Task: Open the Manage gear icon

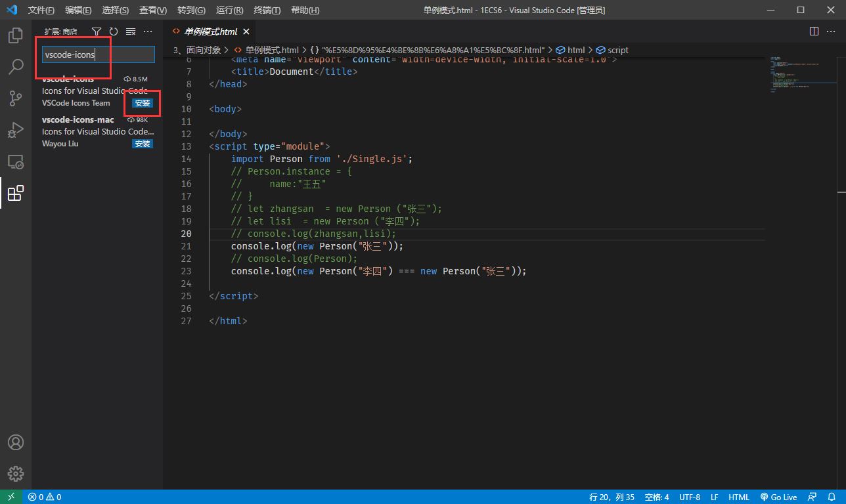Action: [x=16, y=474]
